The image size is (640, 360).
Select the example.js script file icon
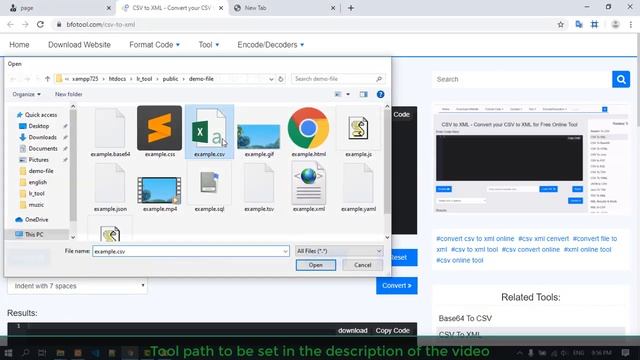358,128
